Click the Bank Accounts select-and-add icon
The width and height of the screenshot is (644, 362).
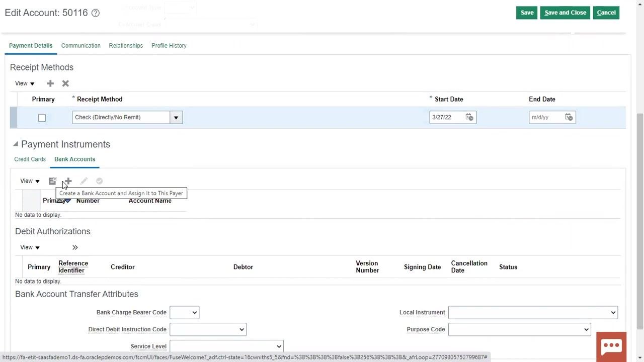tap(52, 181)
